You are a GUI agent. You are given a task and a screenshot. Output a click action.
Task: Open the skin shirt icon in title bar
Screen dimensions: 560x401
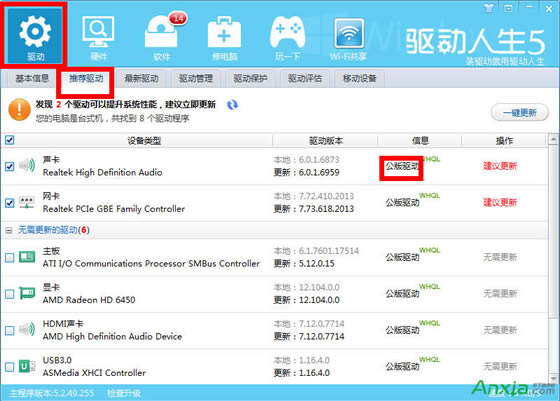(489, 8)
